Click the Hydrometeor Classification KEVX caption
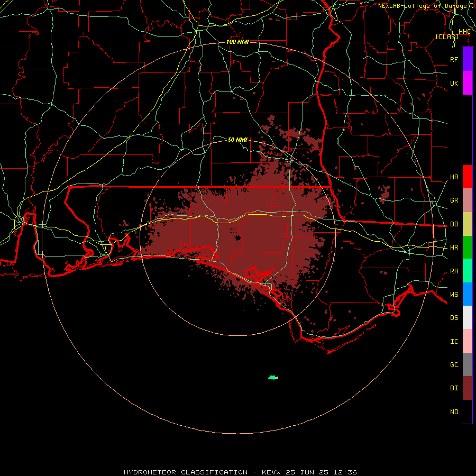Image resolution: width=476 pixels, height=476 pixels. 240,472
